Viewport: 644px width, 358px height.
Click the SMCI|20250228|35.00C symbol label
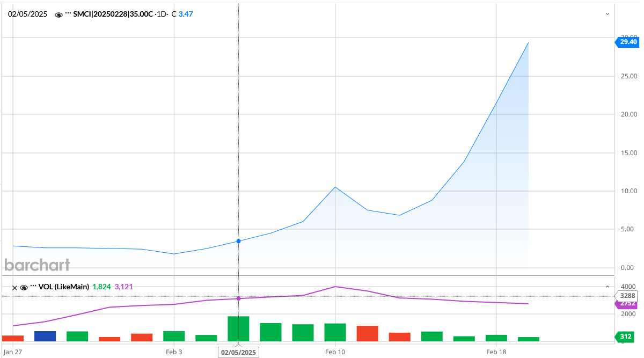(113, 14)
